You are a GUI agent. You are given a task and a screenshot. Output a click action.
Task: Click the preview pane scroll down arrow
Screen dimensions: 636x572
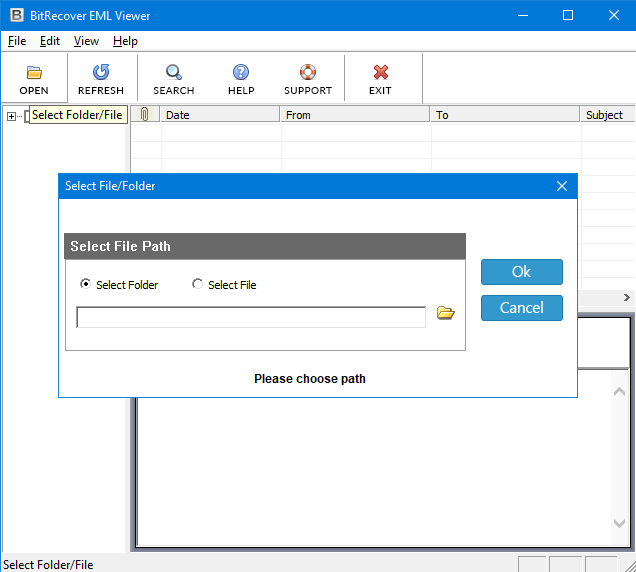[619, 523]
